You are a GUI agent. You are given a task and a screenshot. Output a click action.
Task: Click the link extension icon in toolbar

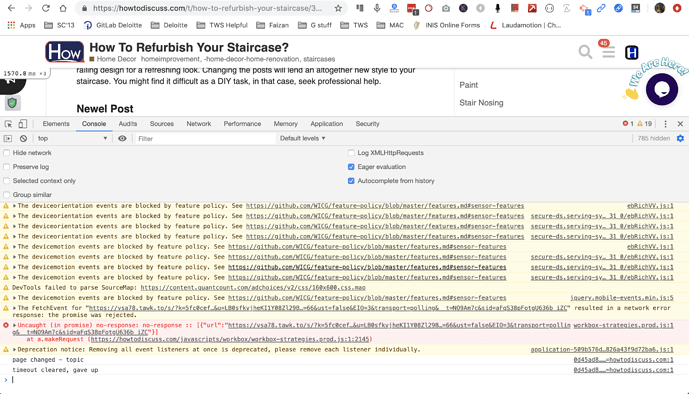pos(601,8)
